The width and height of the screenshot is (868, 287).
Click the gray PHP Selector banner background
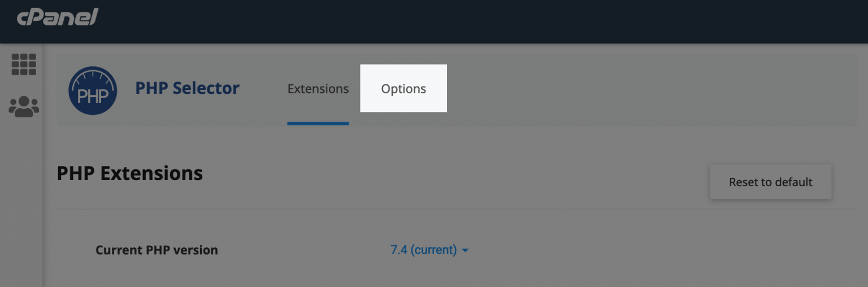click(622, 91)
